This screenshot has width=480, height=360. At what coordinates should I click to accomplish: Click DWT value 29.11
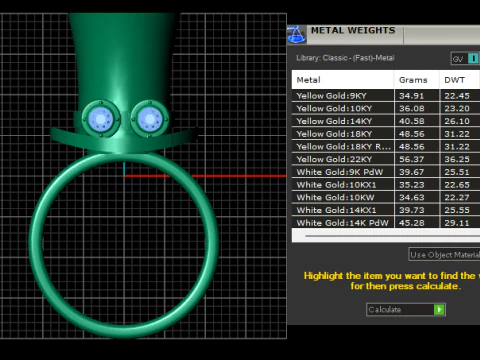pos(457,223)
